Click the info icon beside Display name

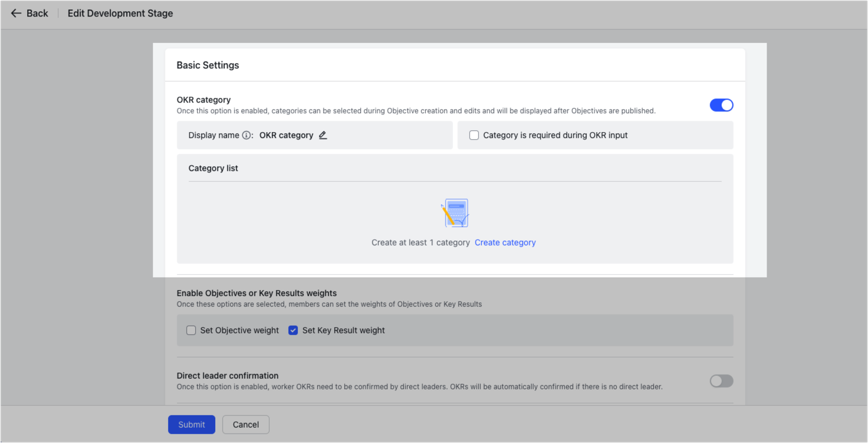tap(247, 134)
